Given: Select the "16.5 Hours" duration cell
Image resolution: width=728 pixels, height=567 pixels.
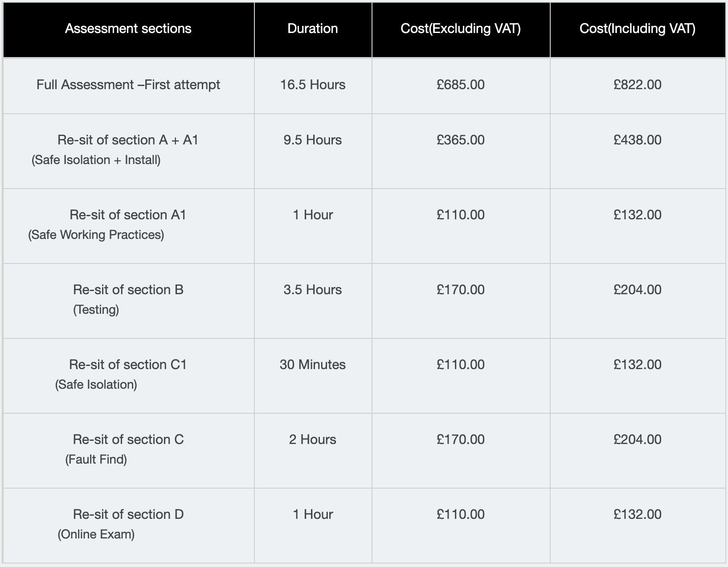Looking at the screenshot, I should [x=313, y=85].
